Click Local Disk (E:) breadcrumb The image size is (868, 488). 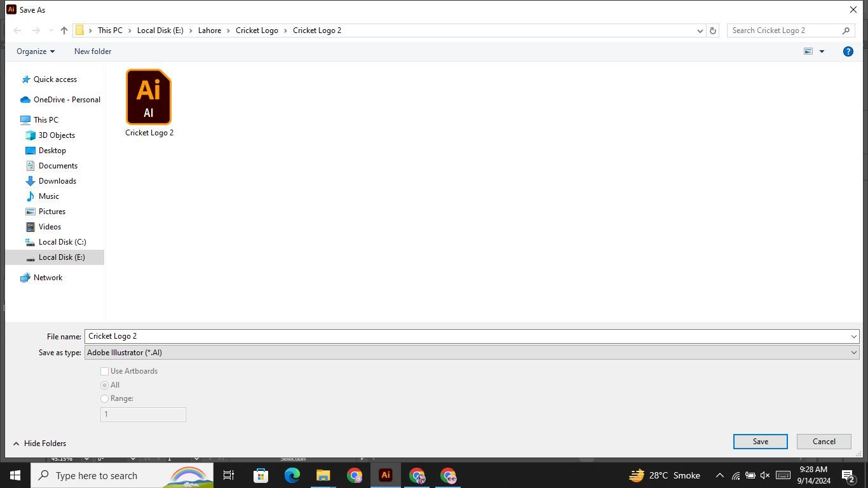[x=160, y=30]
